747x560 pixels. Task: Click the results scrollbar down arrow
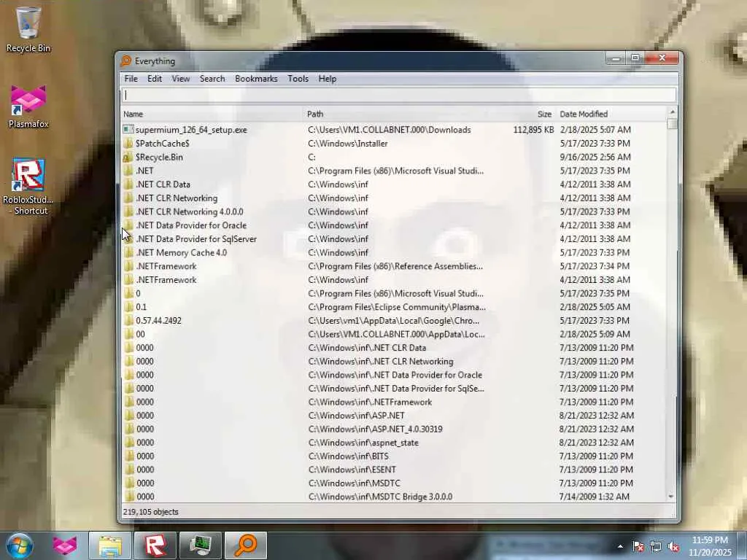pos(672,496)
